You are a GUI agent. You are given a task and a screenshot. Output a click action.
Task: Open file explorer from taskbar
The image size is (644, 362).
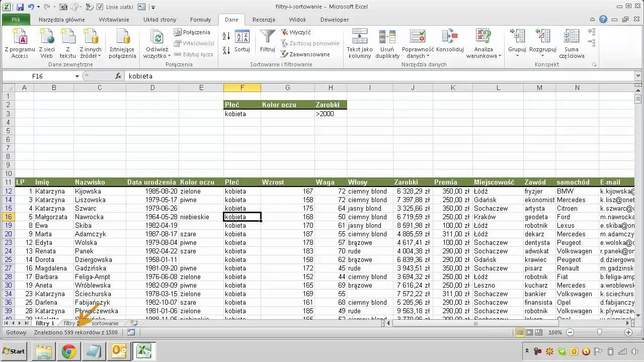pyautogui.click(x=44, y=351)
